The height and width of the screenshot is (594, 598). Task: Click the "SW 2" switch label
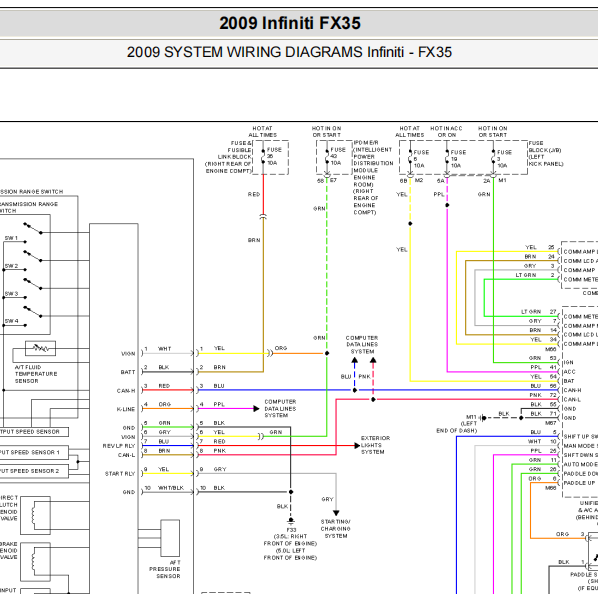point(11,266)
